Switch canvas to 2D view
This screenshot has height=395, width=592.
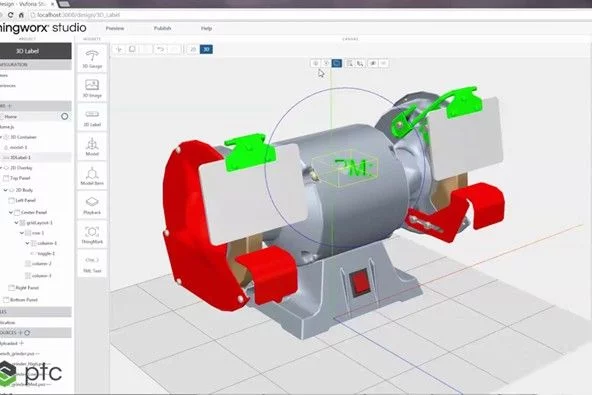click(193, 49)
